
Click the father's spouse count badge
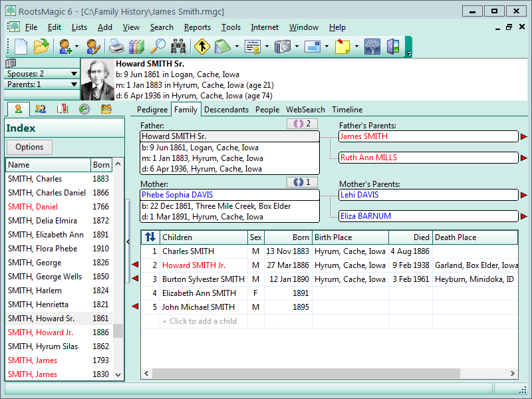click(303, 124)
